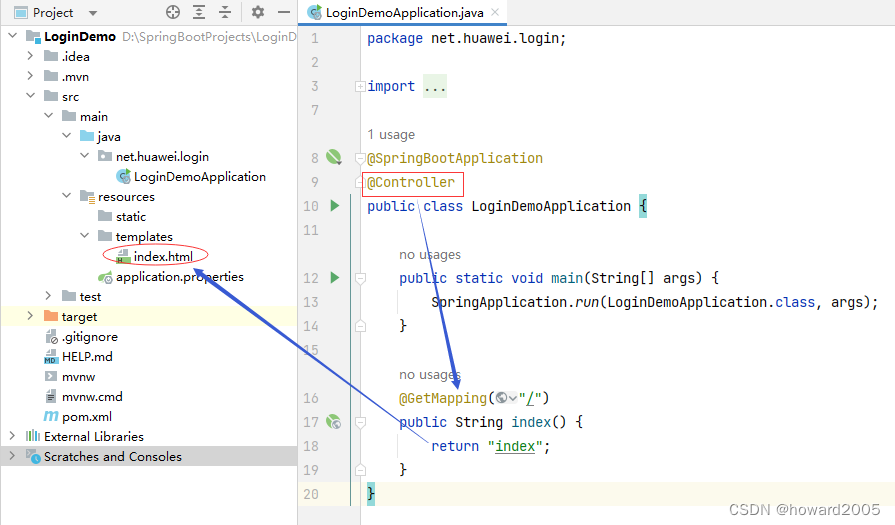Select LoginDemoApplication class in tree
This screenshot has width=895, height=525.
coord(199,177)
